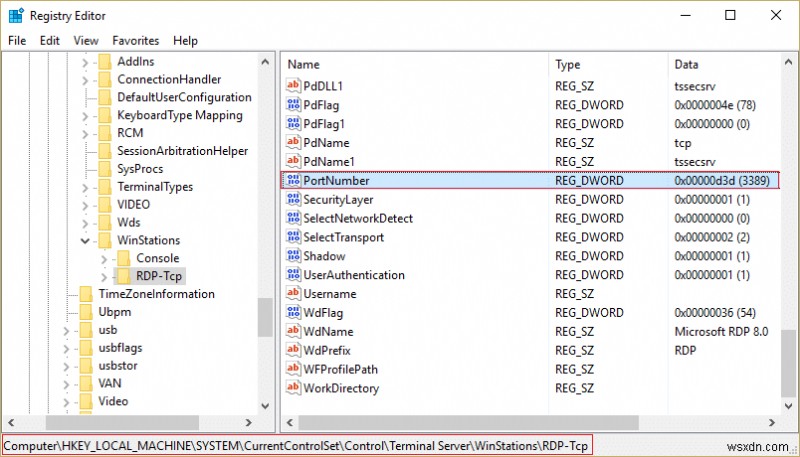Open the Favorites menu
The width and height of the screenshot is (800, 457).
136,40
